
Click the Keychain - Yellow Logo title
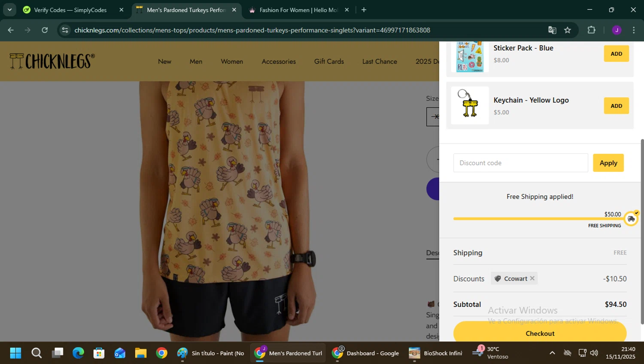click(531, 100)
